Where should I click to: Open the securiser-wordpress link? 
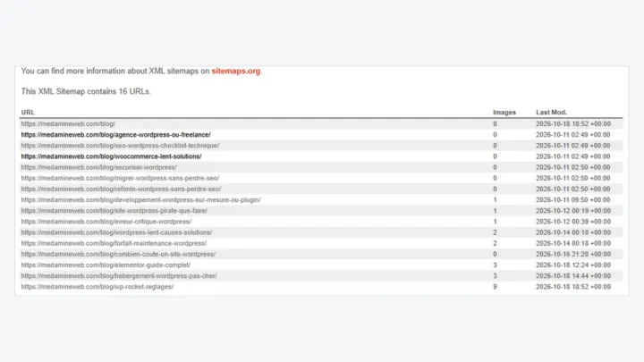coord(99,167)
